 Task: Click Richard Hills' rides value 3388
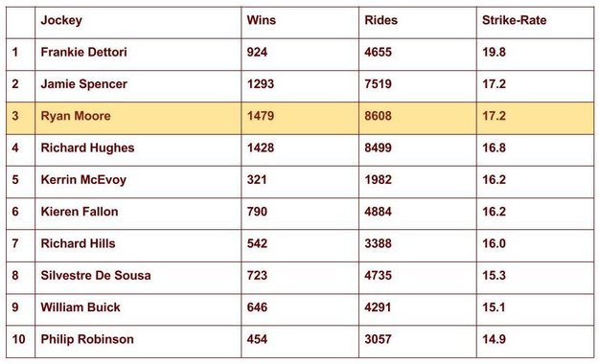(378, 243)
